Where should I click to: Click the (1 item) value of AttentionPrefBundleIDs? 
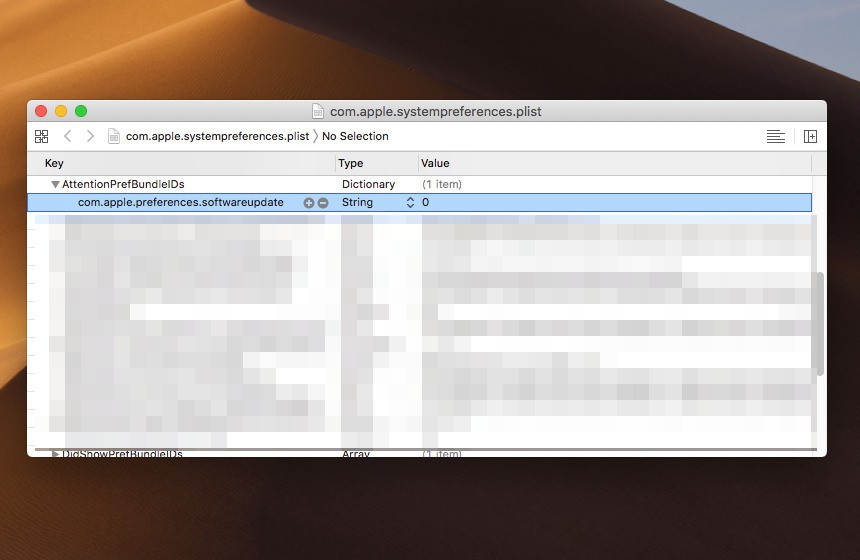point(442,184)
